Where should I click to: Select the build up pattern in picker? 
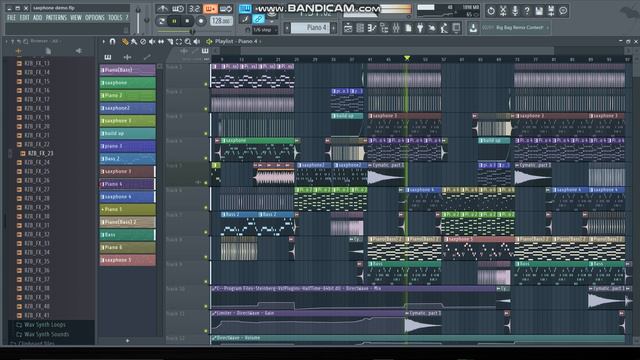127,133
